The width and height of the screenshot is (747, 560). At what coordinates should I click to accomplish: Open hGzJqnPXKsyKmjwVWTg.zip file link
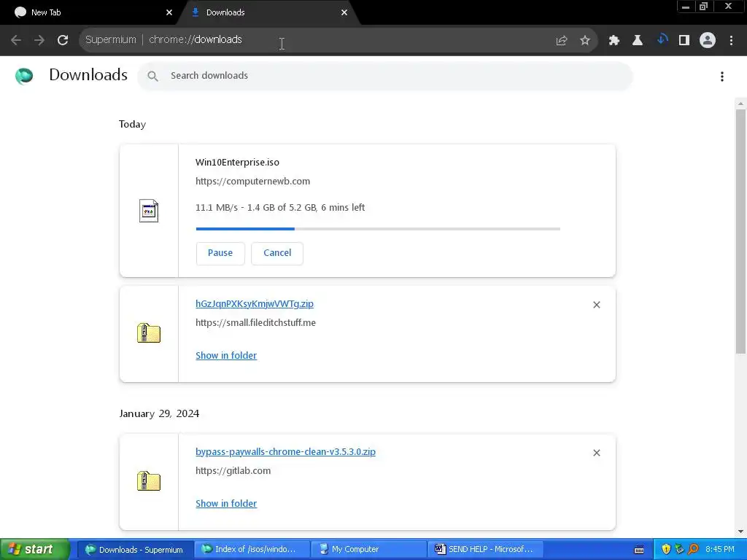point(255,304)
